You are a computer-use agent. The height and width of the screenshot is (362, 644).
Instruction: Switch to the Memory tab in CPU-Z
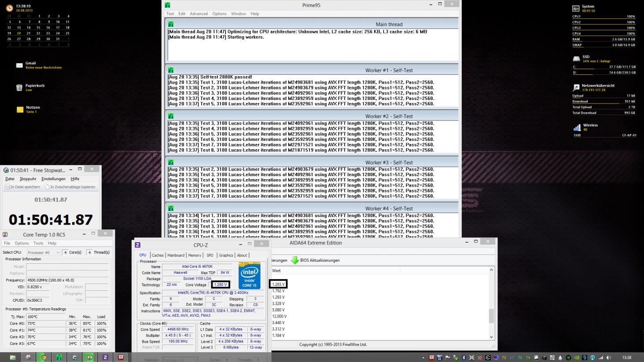point(195,255)
